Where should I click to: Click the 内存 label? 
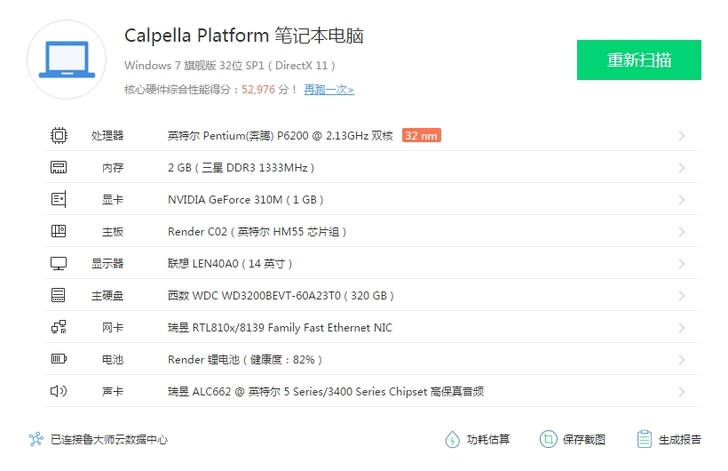(113, 168)
